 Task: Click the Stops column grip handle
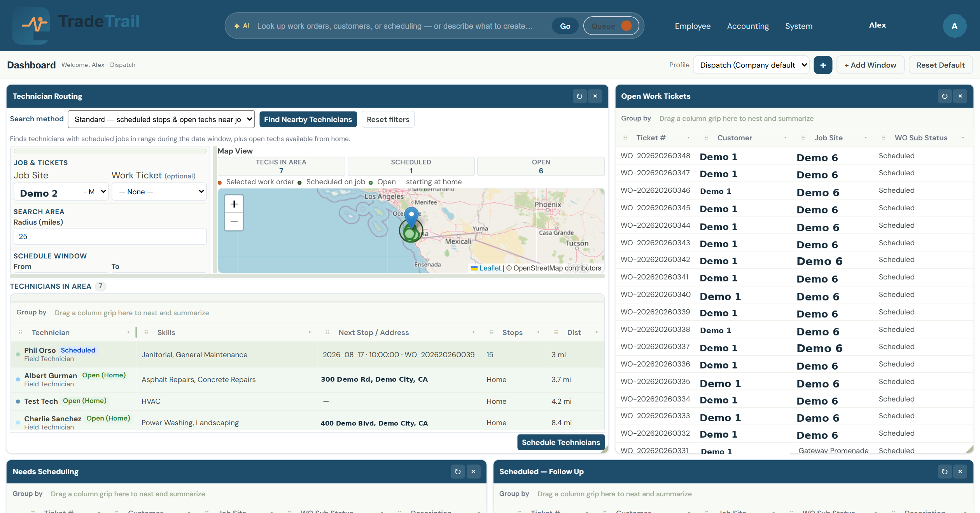click(491, 333)
